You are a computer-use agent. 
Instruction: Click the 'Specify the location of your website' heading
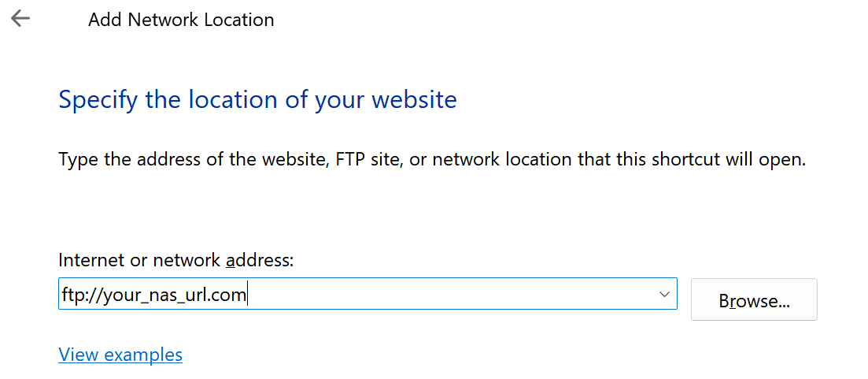click(x=257, y=100)
